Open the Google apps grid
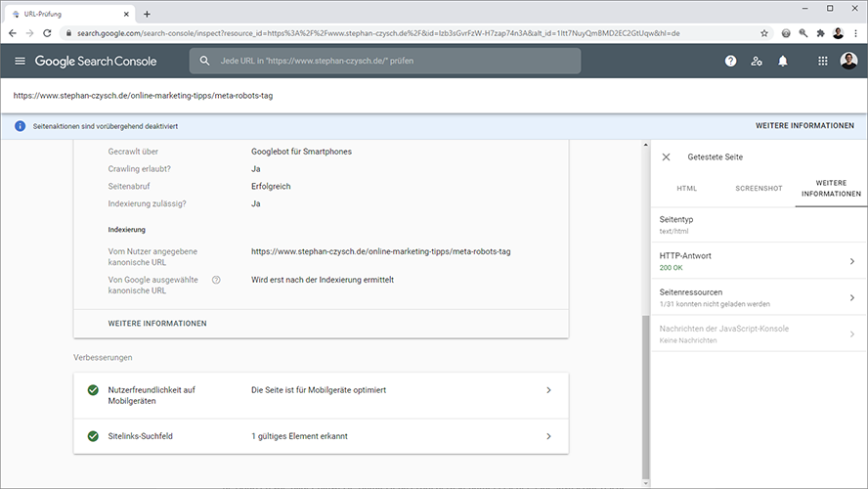The width and height of the screenshot is (868, 489). pyautogui.click(x=823, y=61)
